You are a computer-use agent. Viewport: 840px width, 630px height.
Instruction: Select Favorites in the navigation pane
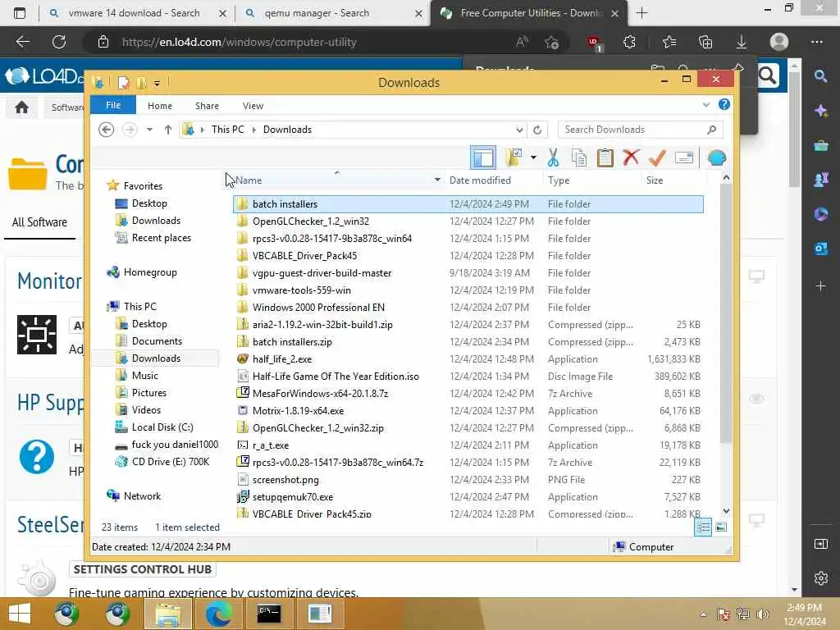[x=143, y=186]
